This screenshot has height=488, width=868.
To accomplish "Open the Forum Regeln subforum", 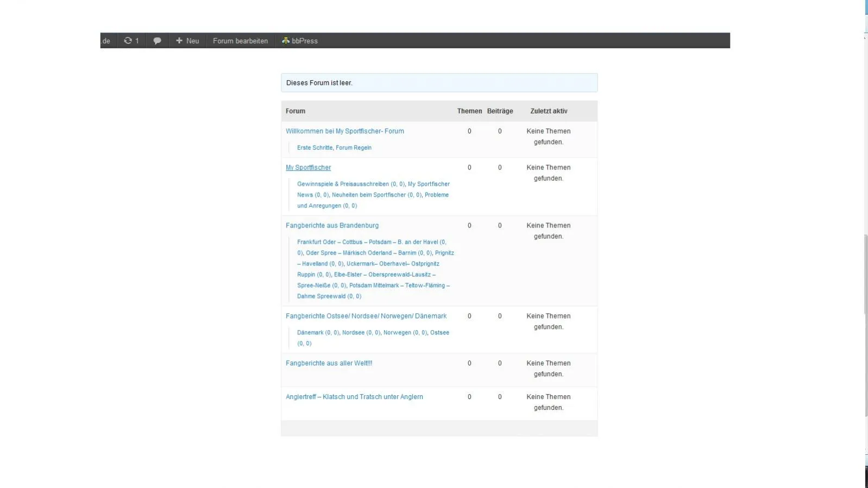I will click(354, 148).
